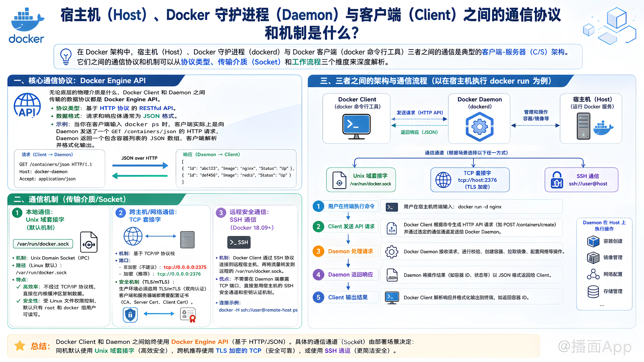Click the 客户端-服务器 (C/S) 架构 blue text
Viewport: 644px width, 362px height.
[x=523, y=52]
